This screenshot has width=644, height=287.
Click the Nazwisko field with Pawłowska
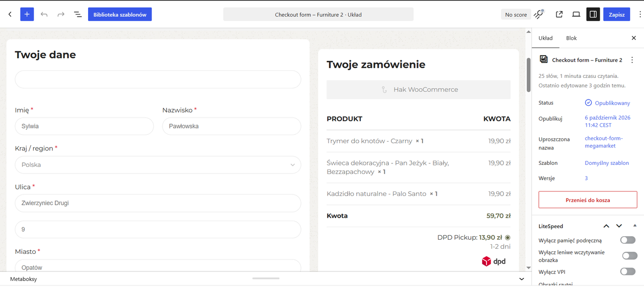click(x=231, y=126)
